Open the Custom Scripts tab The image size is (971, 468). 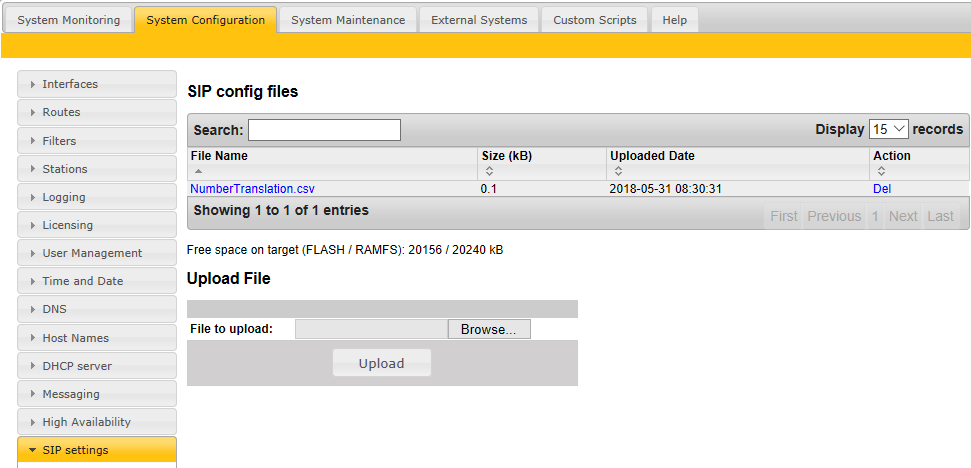click(x=594, y=20)
